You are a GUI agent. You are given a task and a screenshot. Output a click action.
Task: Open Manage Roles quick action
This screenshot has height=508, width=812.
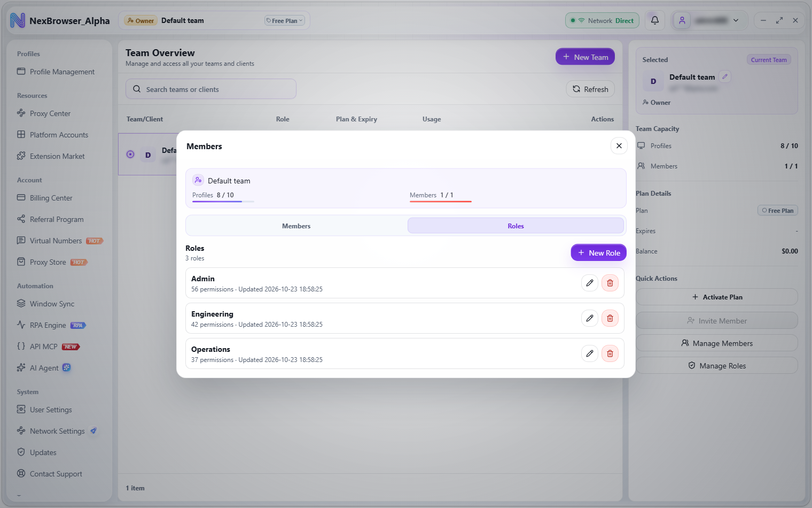click(x=717, y=365)
